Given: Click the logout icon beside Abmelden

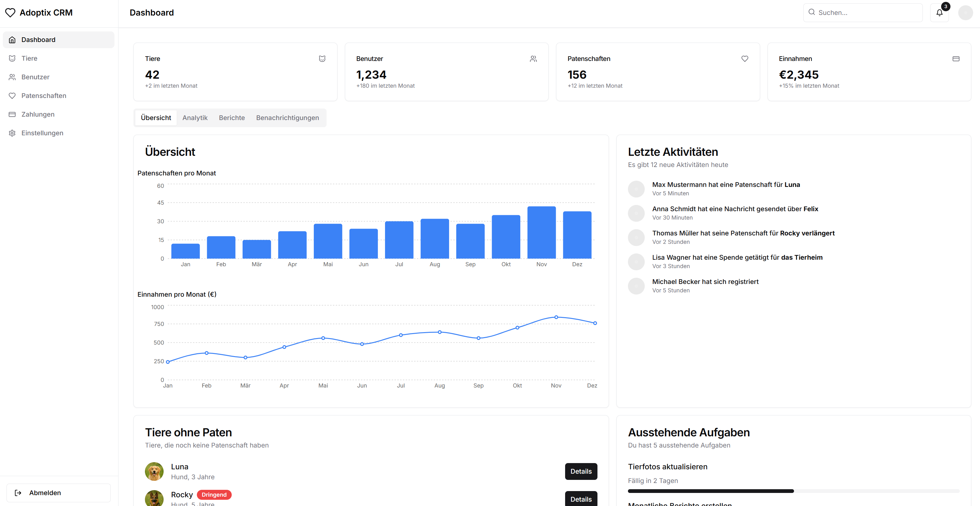Looking at the screenshot, I should point(17,493).
